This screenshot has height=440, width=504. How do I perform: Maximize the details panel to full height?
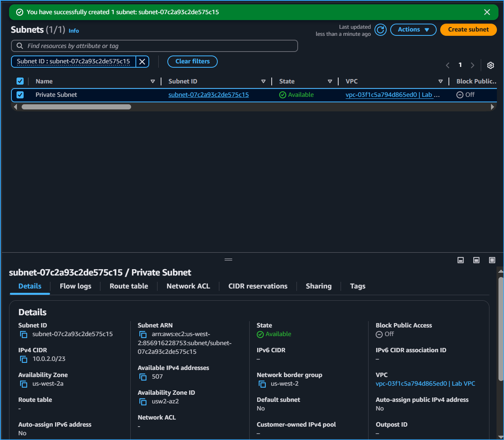tap(492, 260)
